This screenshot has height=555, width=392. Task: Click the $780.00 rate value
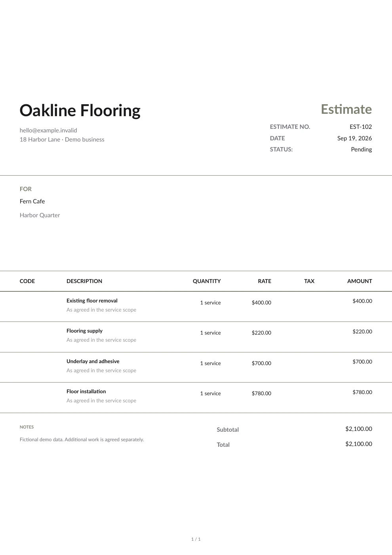[x=261, y=393]
